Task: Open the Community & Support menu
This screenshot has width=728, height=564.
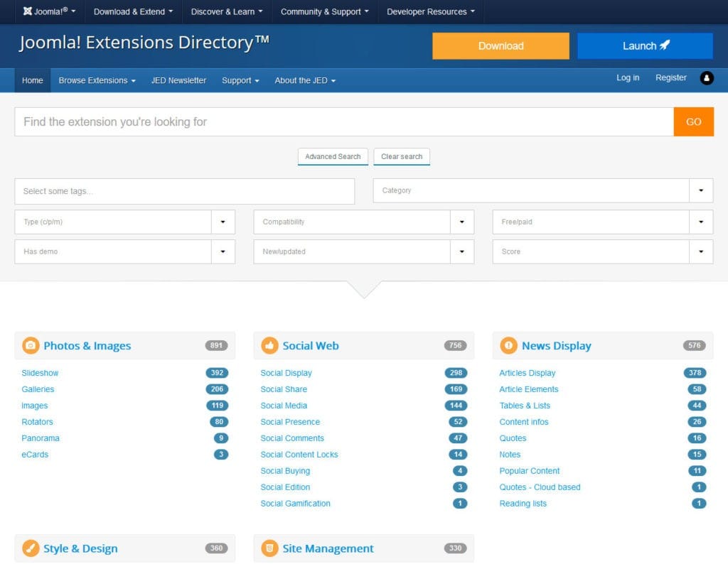Action: point(324,11)
